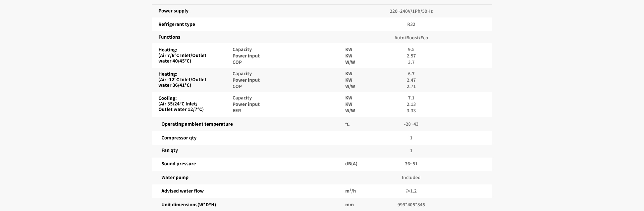This screenshot has width=644, height=211.
Task: Click the Power supply row label
Action: pyautogui.click(x=173, y=11)
